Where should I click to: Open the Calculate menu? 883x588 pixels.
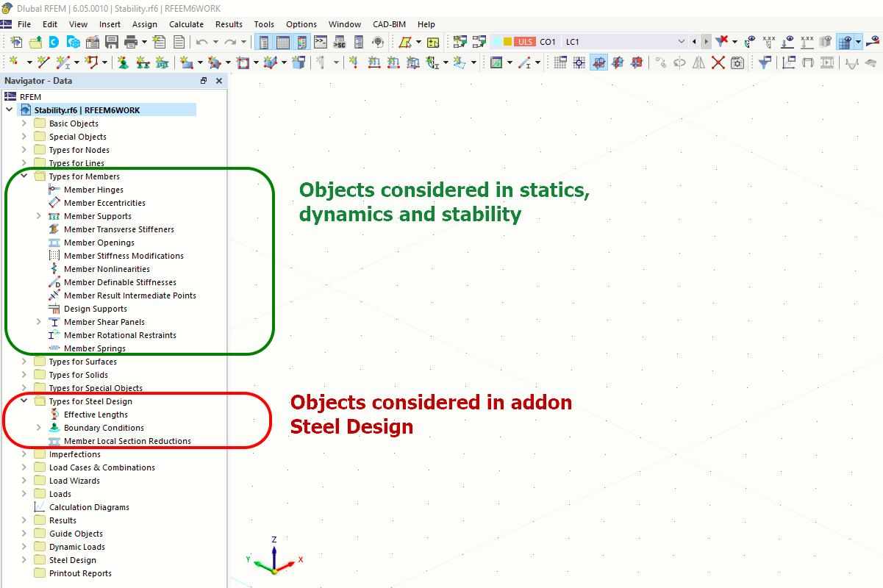point(186,24)
